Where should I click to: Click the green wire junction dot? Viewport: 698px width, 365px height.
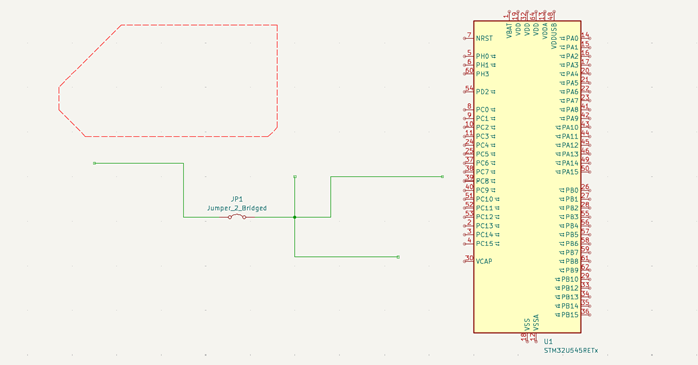(295, 217)
